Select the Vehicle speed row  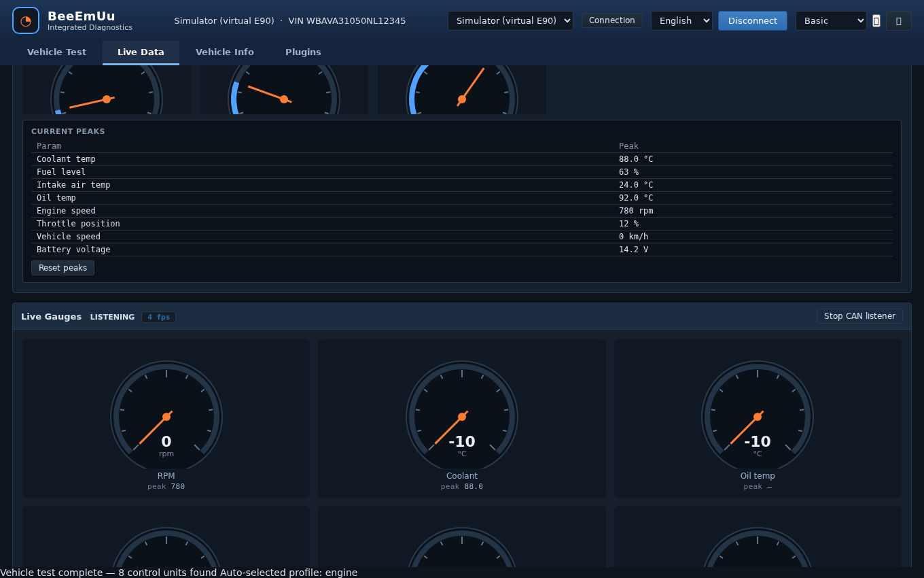462,237
